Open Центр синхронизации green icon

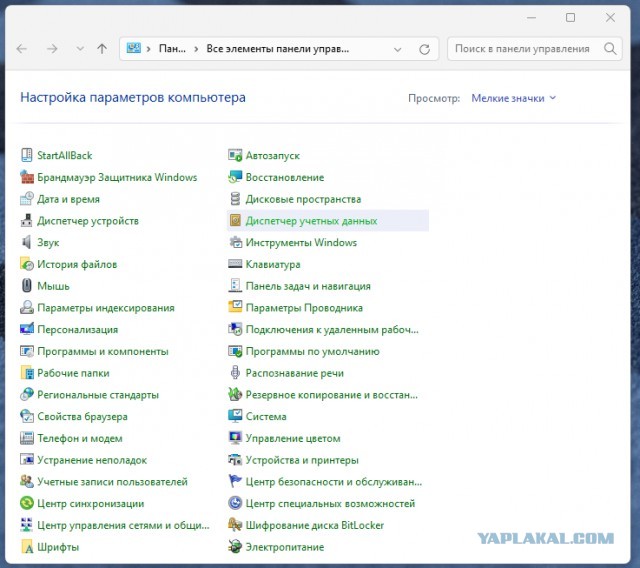(27, 503)
